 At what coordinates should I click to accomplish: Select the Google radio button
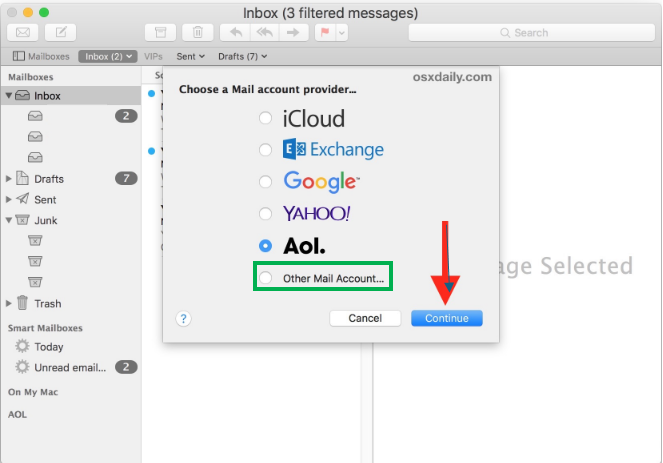(266, 182)
